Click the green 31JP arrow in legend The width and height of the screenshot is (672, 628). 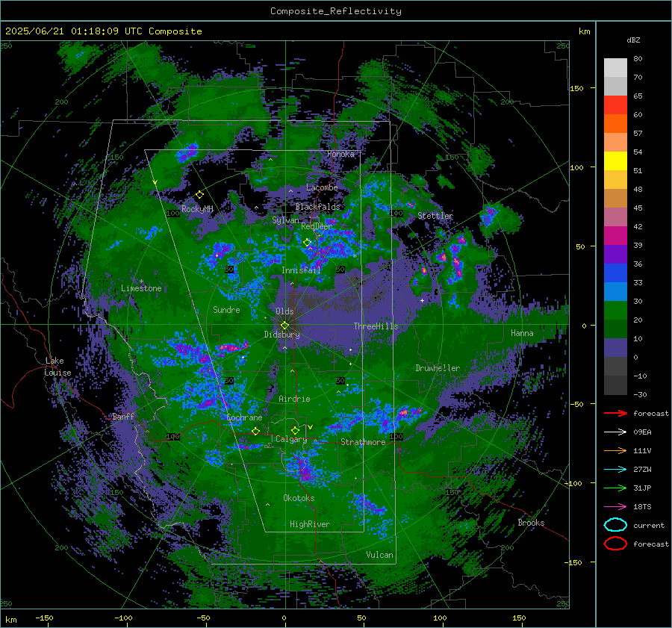point(615,488)
